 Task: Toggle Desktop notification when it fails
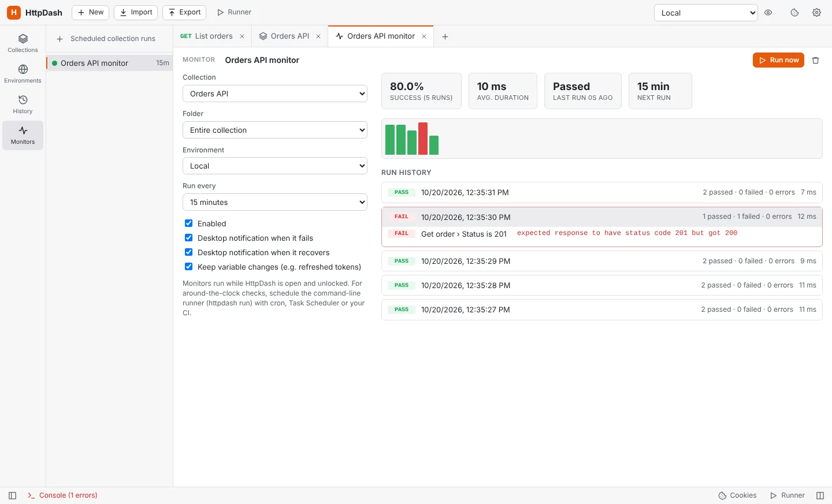point(188,238)
